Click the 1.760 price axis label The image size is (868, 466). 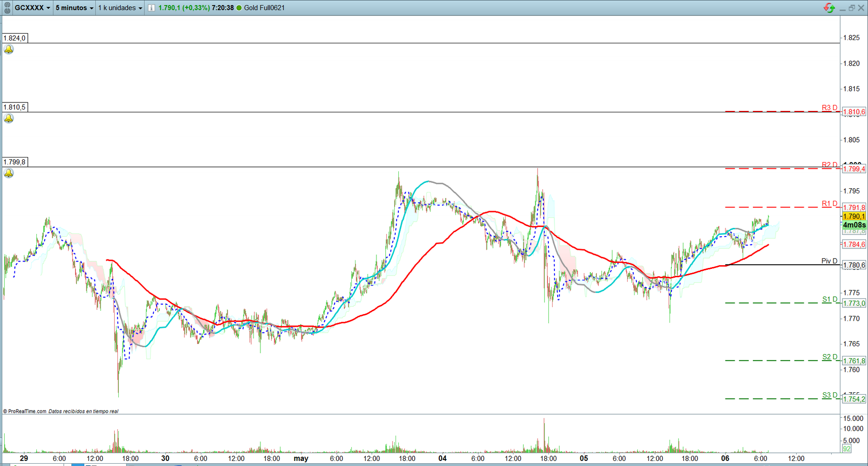click(x=852, y=370)
